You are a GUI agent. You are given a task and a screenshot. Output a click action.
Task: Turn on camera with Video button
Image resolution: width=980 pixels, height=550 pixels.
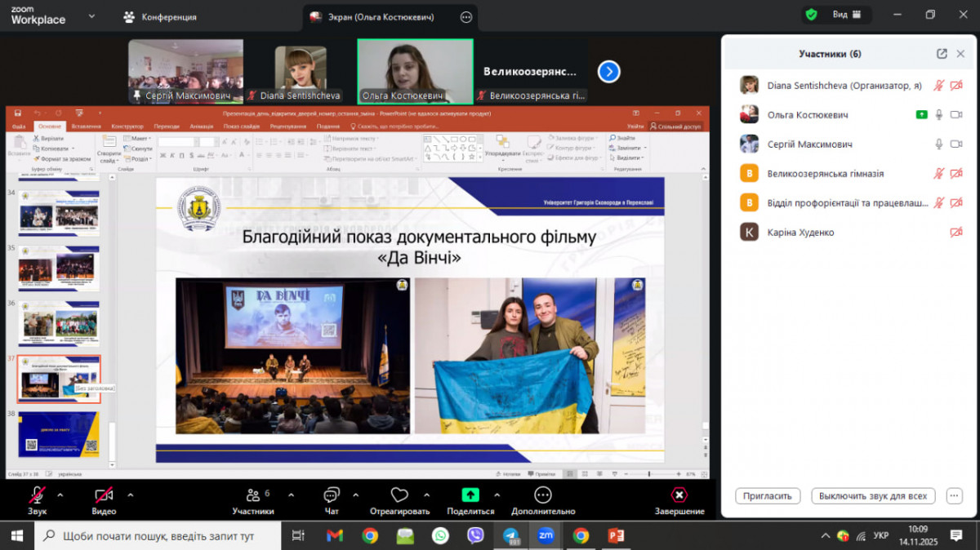coord(104,495)
